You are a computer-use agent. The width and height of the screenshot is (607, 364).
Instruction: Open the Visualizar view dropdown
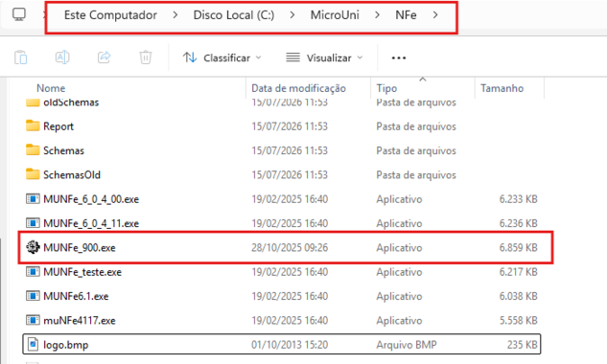(324, 57)
